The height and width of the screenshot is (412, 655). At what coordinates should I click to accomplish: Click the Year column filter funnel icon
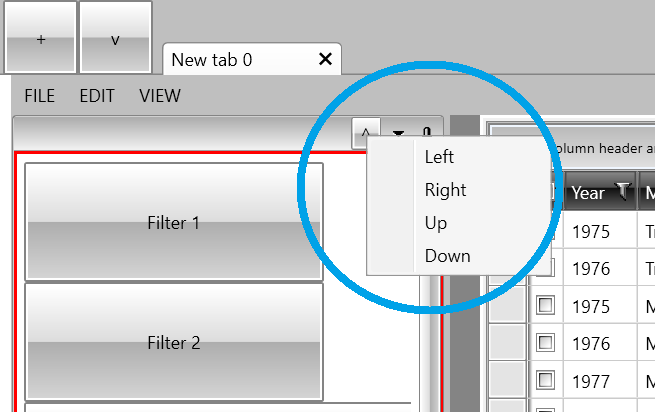click(622, 190)
